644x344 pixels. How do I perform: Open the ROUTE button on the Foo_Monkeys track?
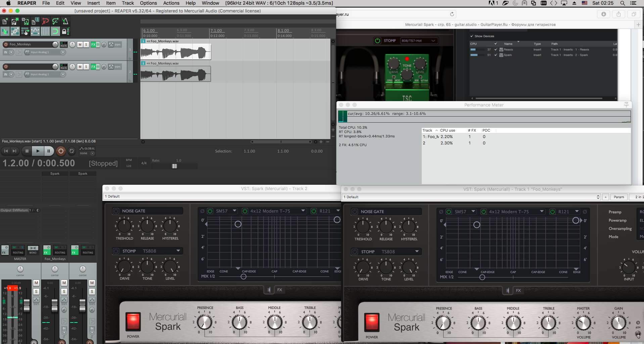click(x=63, y=44)
